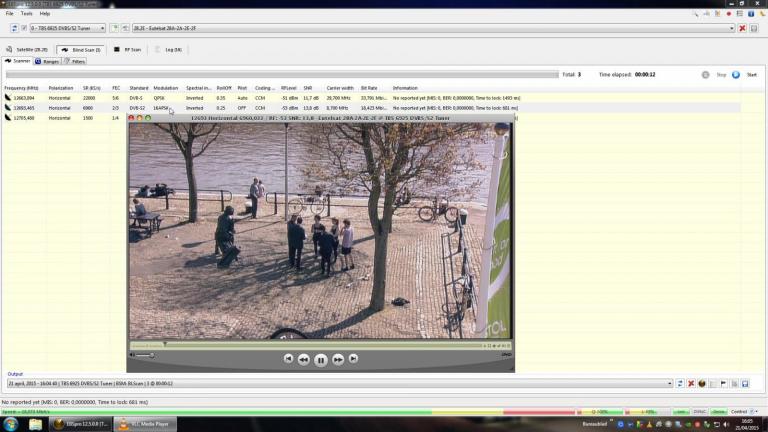Click the blue Start scan button
Image resolution: width=768 pixels, height=432 pixels.
[736, 74]
